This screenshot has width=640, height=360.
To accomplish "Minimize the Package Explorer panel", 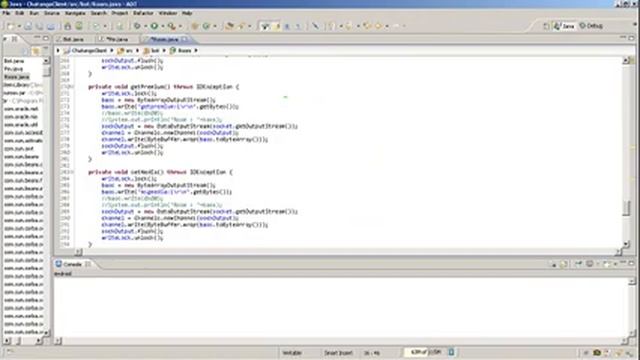I will pos(37,38).
